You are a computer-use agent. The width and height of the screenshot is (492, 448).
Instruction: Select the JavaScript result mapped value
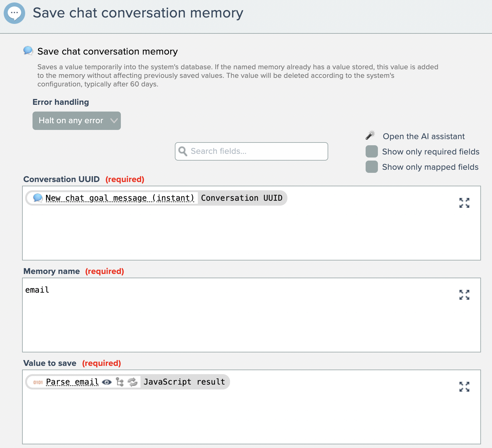click(x=184, y=382)
